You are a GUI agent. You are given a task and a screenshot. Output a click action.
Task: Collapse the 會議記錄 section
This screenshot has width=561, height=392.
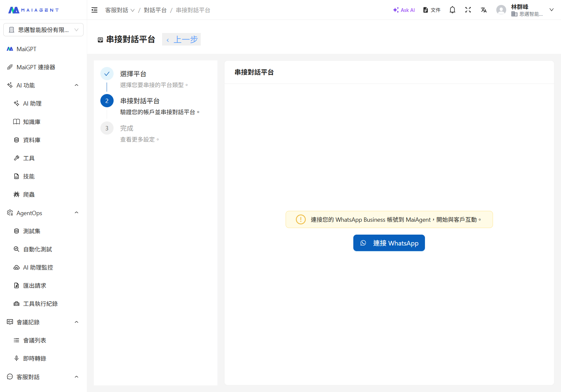pyautogui.click(x=77, y=322)
